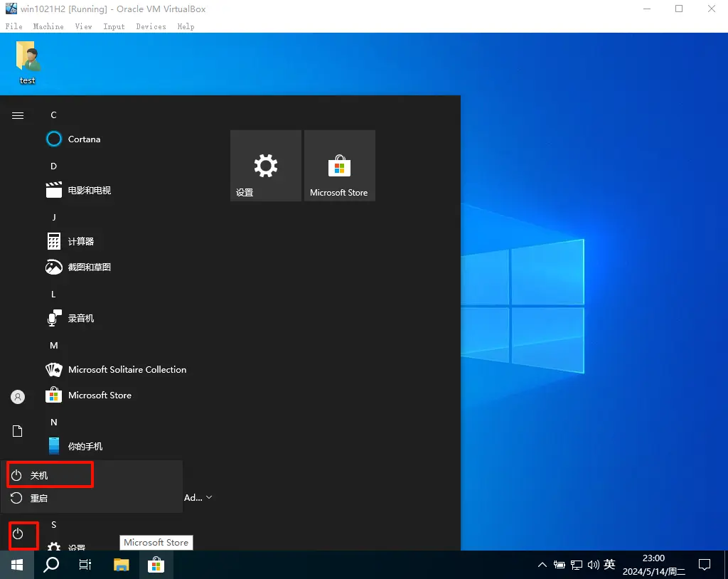Screen dimensions: 728x579
Task: Open VirtualBox Input menu
Action: (x=114, y=26)
